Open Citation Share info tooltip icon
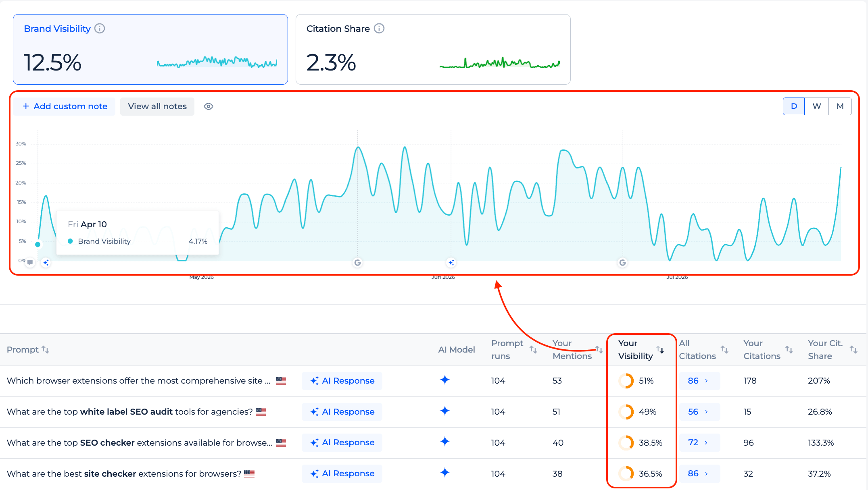The height and width of the screenshot is (490, 868). pyautogui.click(x=379, y=29)
